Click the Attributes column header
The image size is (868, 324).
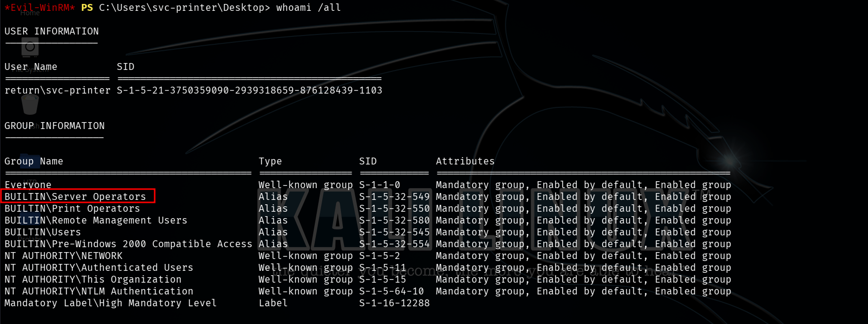click(x=465, y=161)
